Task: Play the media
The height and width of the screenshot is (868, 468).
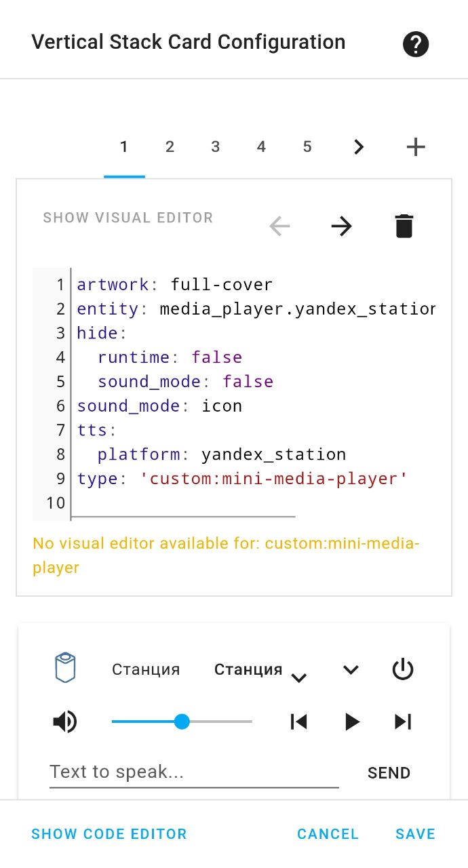Action: point(351,722)
